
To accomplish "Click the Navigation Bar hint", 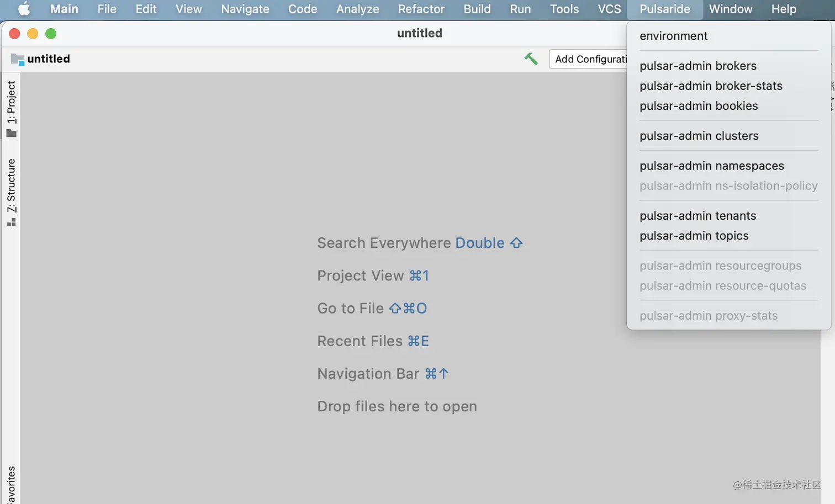I will click(x=383, y=374).
